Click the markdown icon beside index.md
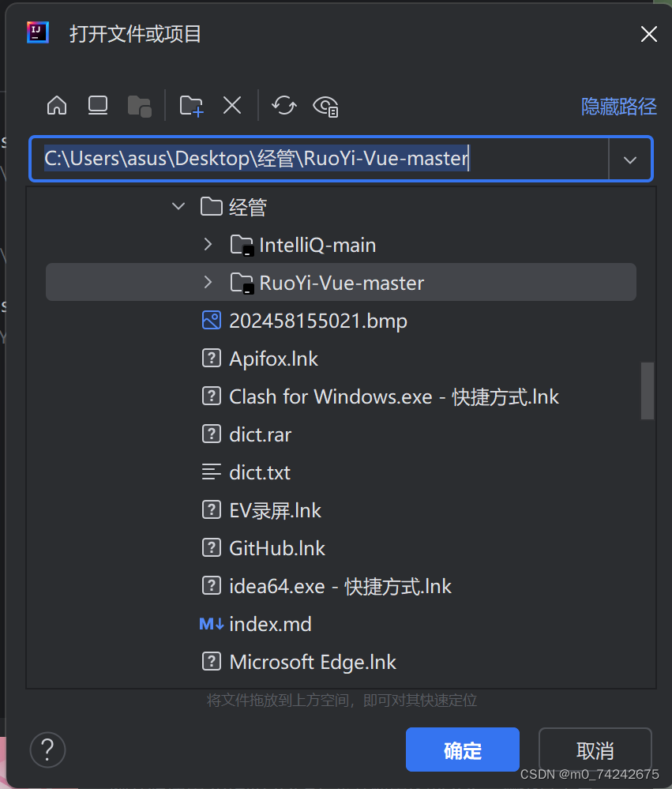This screenshot has width=672, height=789. coord(212,624)
